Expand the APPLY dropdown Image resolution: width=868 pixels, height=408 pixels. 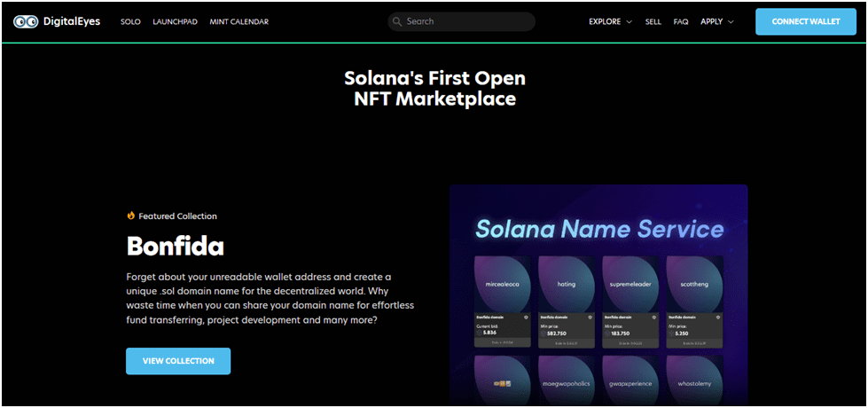pyautogui.click(x=717, y=21)
